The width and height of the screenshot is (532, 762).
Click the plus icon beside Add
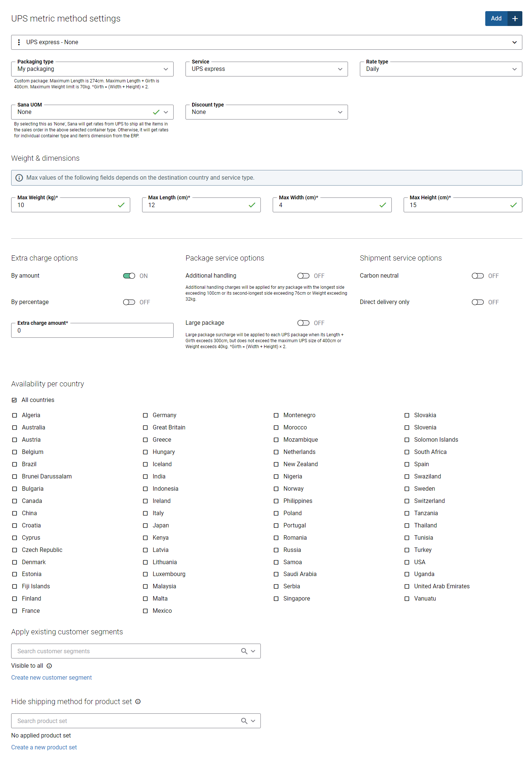coord(515,19)
